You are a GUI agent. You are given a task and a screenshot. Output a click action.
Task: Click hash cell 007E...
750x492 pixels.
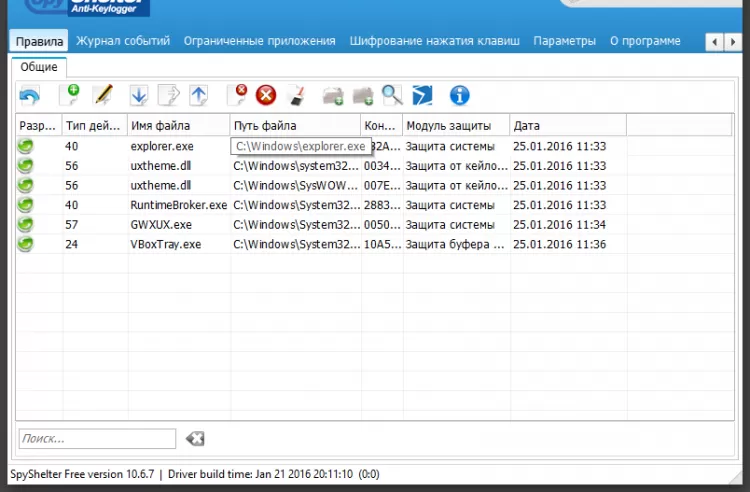pos(382,185)
